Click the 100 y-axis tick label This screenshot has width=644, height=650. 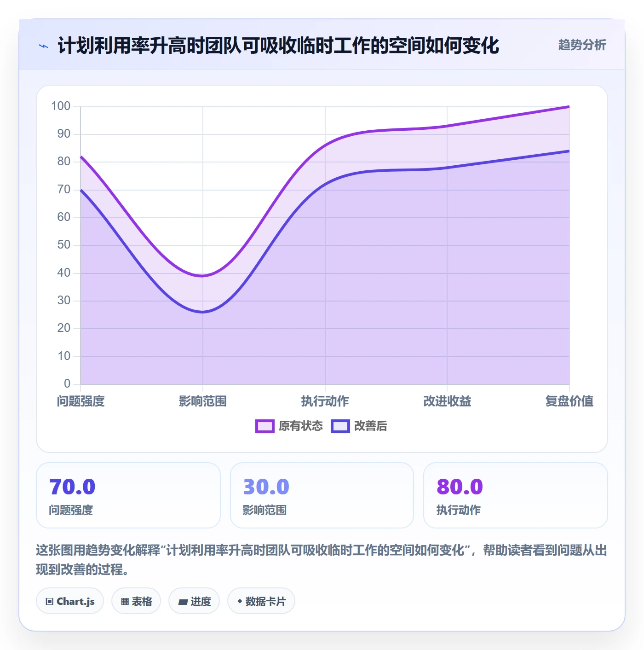[61, 106]
